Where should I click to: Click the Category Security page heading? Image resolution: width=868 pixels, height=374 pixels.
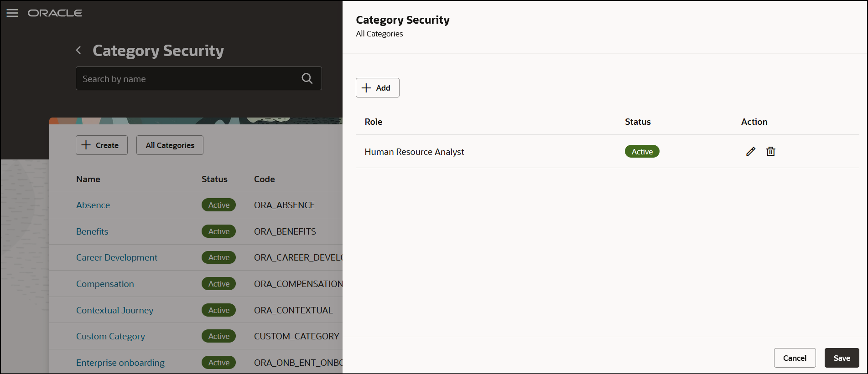pos(158,51)
